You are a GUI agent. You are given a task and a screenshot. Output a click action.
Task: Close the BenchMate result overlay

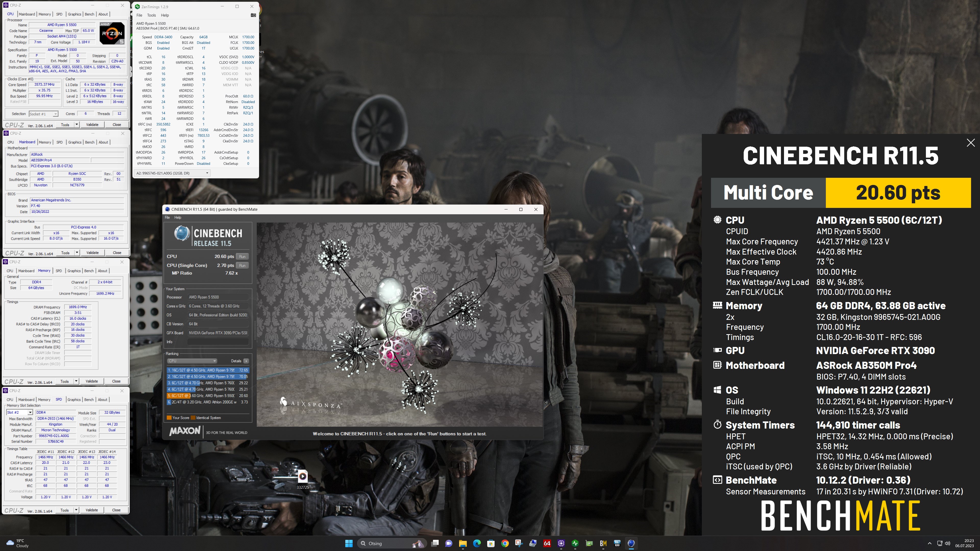click(x=971, y=143)
